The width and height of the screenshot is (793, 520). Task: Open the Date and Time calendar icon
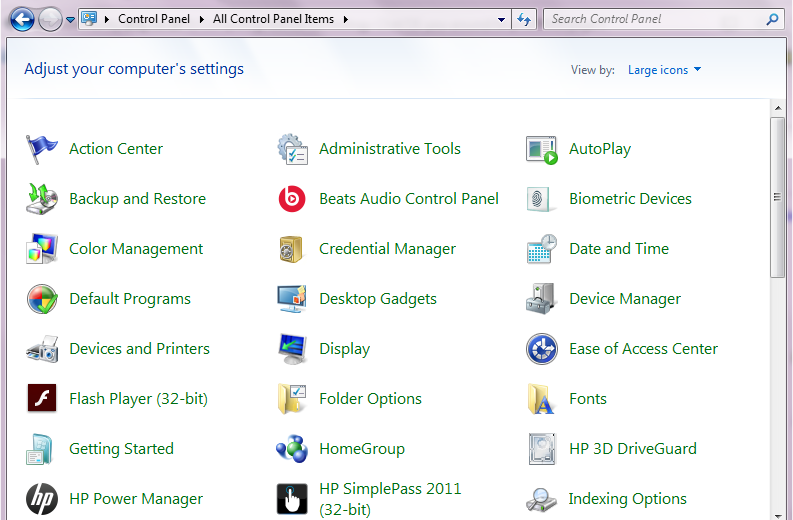(x=542, y=249)
